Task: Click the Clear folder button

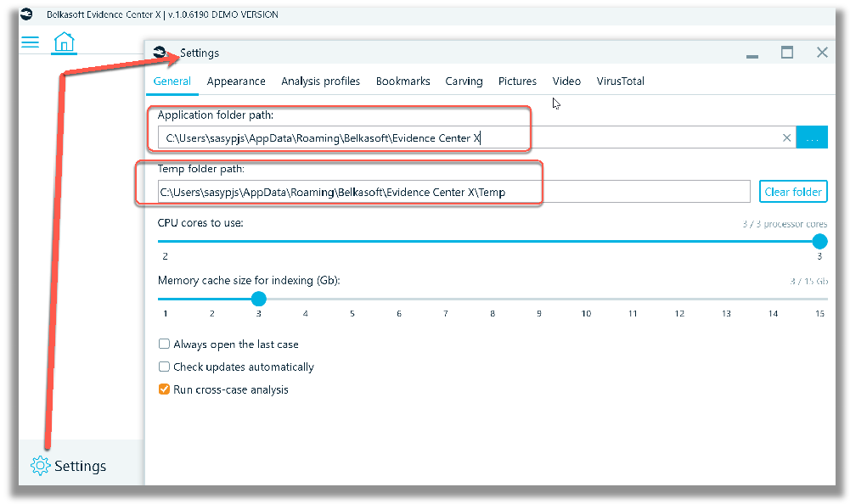Action: [x=793, y=192]
